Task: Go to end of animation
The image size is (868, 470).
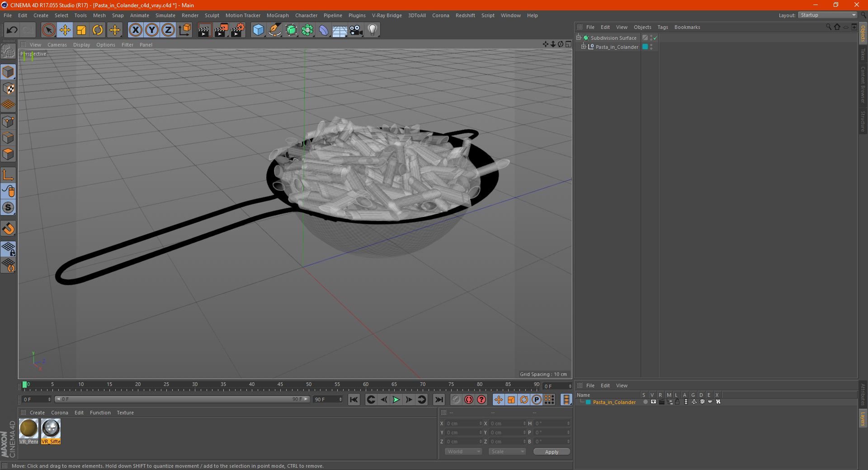Action: (439, 399)
